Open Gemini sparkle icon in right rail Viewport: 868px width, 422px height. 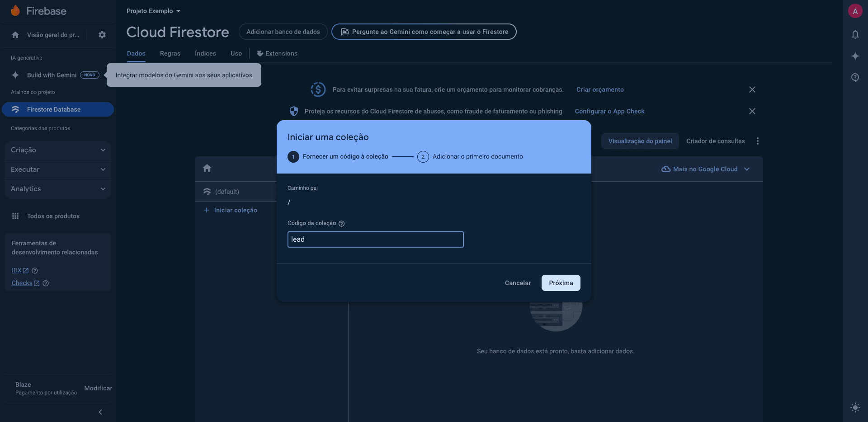click(855, 56)
